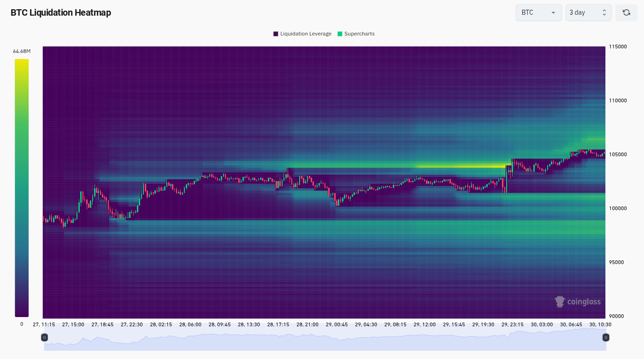Image resolution: width=644 pixels, height=359 pixels.
Task: Click the 30, 03:00 time axis label
Action: 542,324
